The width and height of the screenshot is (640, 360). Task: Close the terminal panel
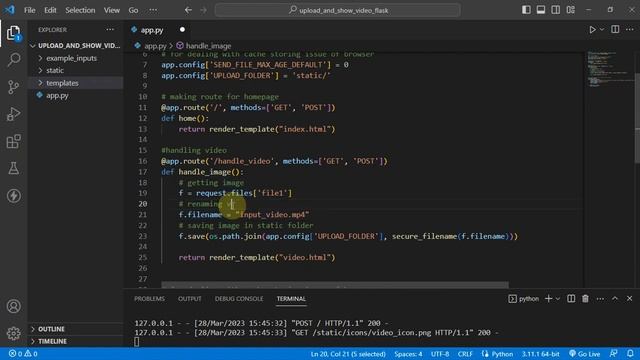pos(629,299)
